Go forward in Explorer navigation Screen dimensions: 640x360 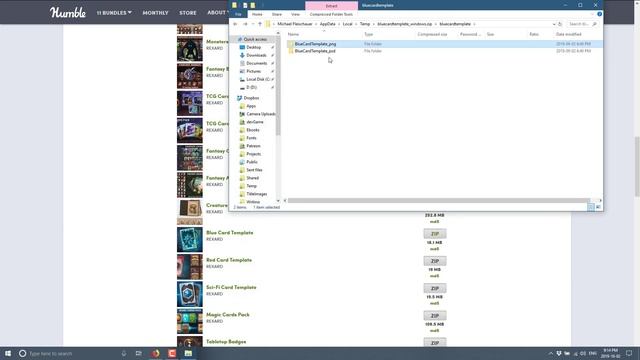click(245, 24)
